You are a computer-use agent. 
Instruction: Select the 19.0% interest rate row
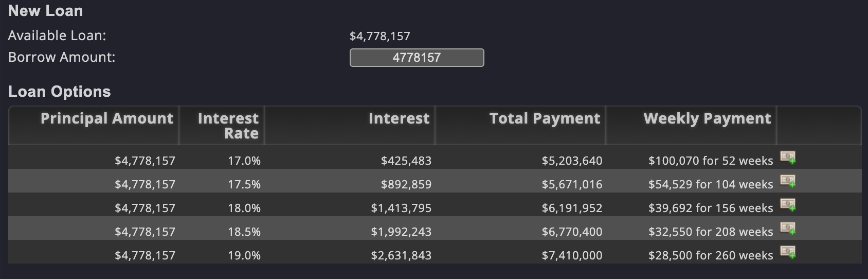[x=435, y=252]
